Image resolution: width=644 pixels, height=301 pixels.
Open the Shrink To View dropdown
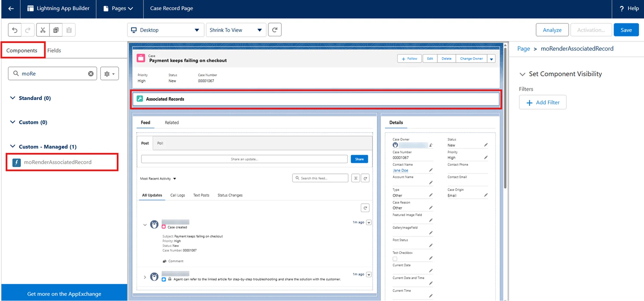(x=236, y=30)
